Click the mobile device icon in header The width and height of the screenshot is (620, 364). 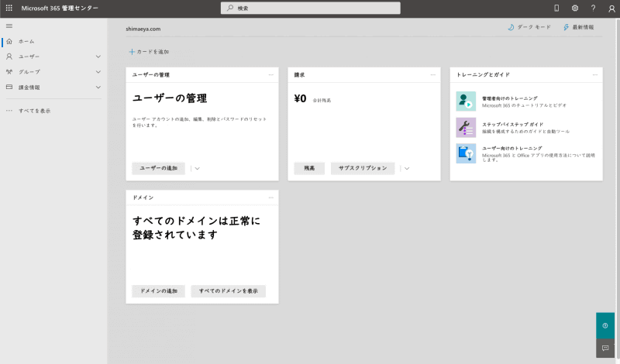point(556,8)
